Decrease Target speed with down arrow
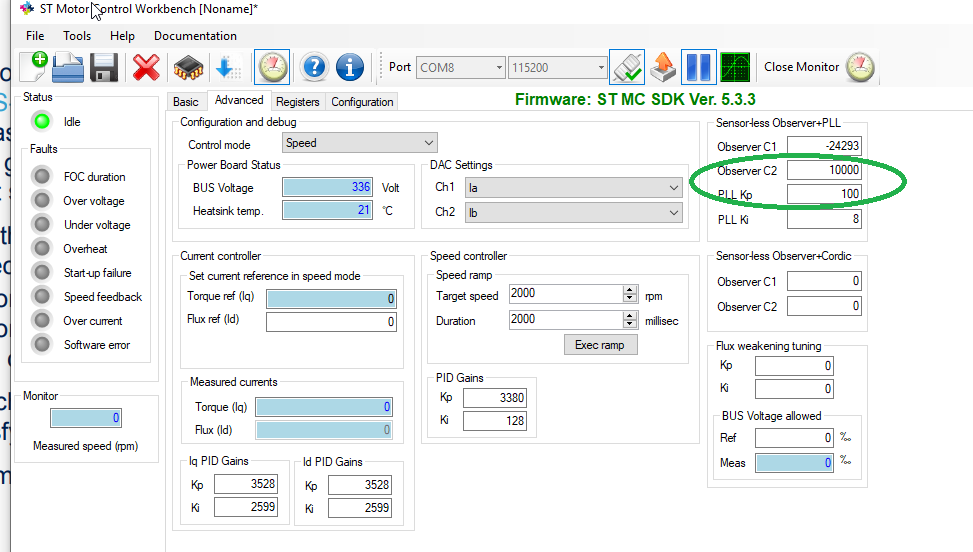The height and width of the screenshot is (552, 973). point(630,298)
